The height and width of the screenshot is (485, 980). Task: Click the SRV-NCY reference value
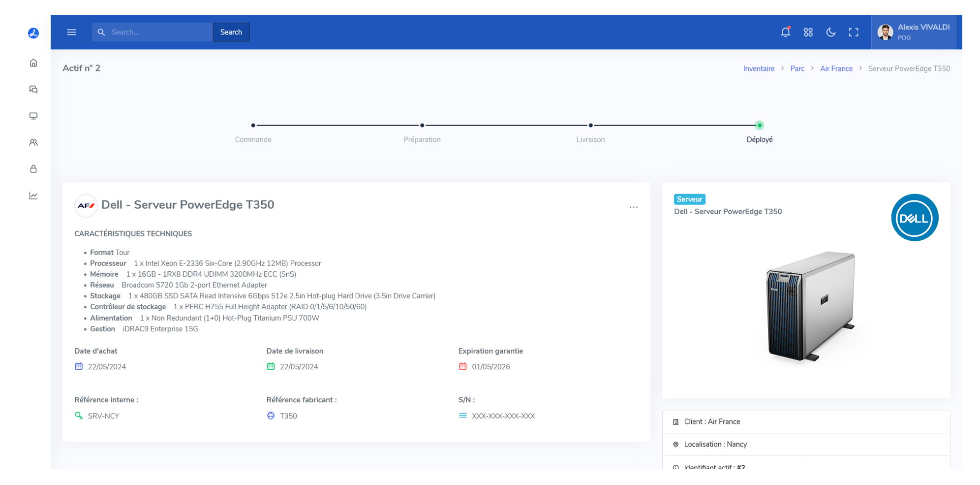tap(103, 416)
